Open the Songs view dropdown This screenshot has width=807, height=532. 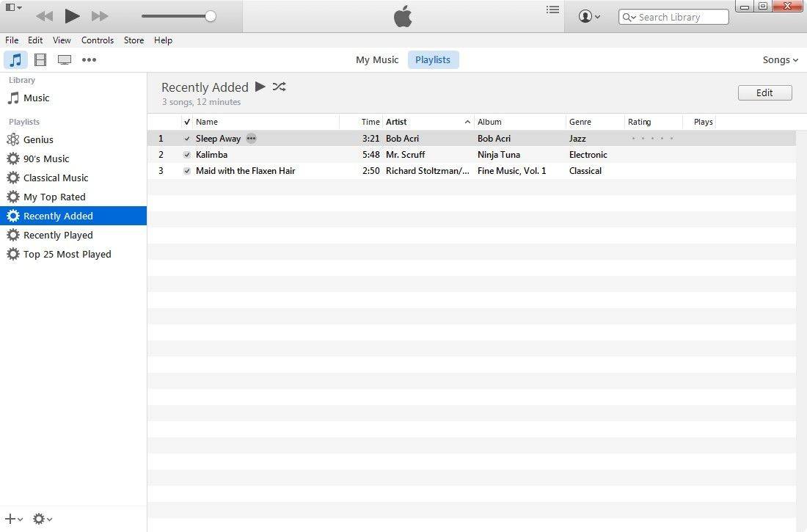pyautogui.click(x=781, y=59)
